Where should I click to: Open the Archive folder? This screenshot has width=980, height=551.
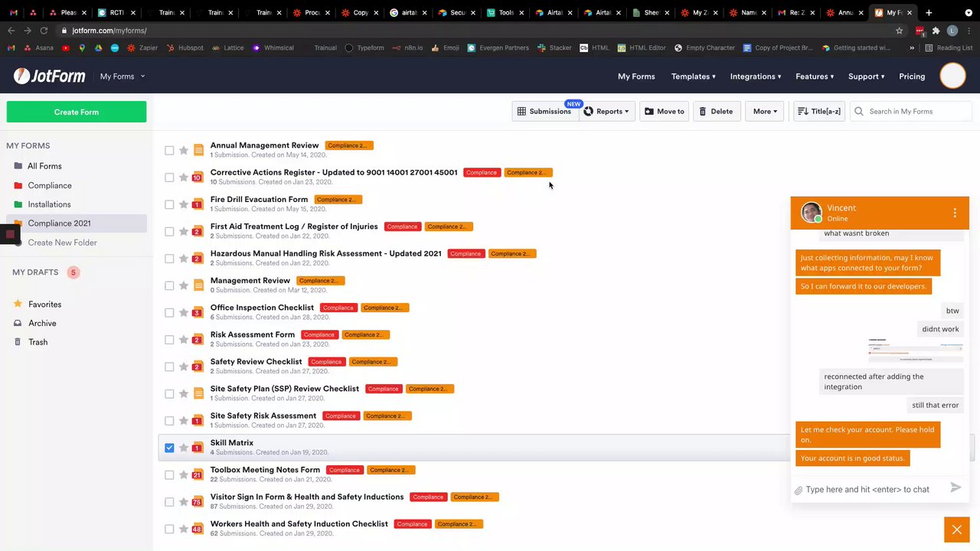pyautogui.click(x=42, y=323)
